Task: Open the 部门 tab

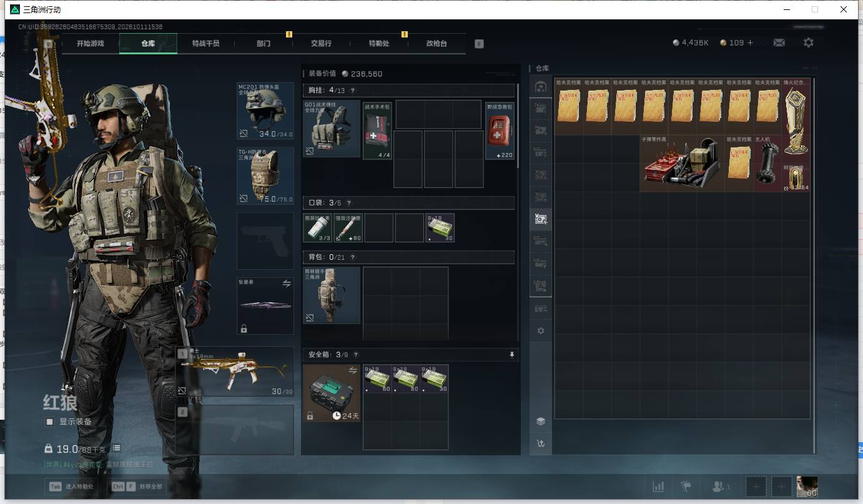Action: click(264, 44)
